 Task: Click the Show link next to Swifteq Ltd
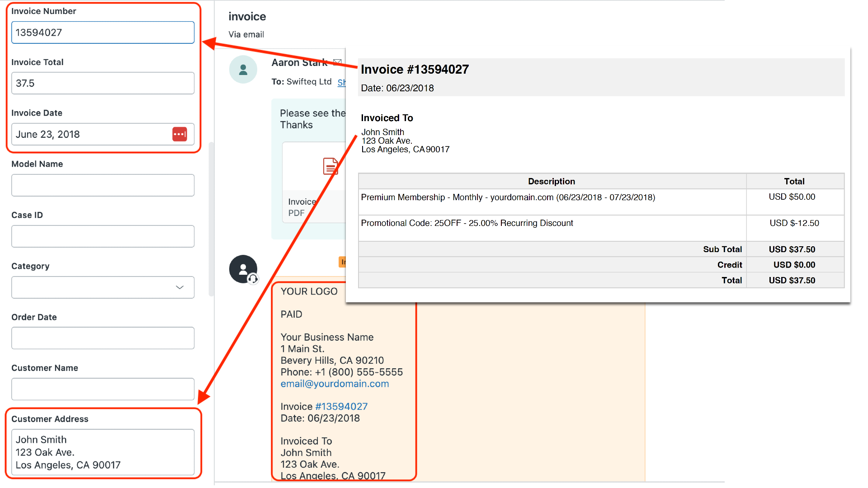click(344, 82)
